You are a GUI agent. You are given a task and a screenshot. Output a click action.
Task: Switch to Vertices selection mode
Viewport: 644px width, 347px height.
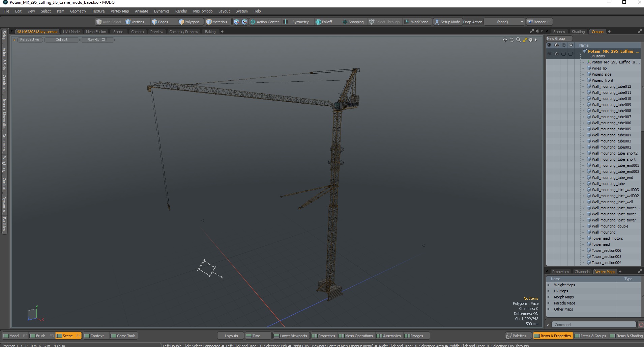pyautogui.click(x=135, y=22)
